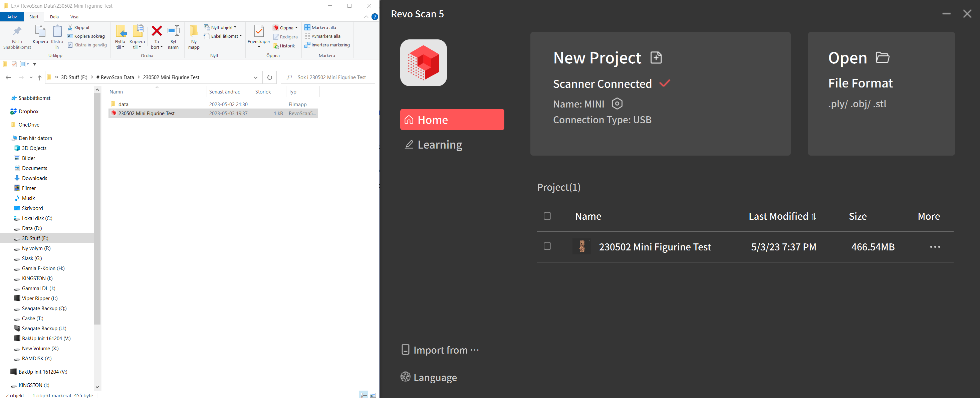Image resolution: width=980 pixels, height=398 pixels.
Task: Open scanner settings hexagon icon next to MINI
Action: [x=617, y=104]
